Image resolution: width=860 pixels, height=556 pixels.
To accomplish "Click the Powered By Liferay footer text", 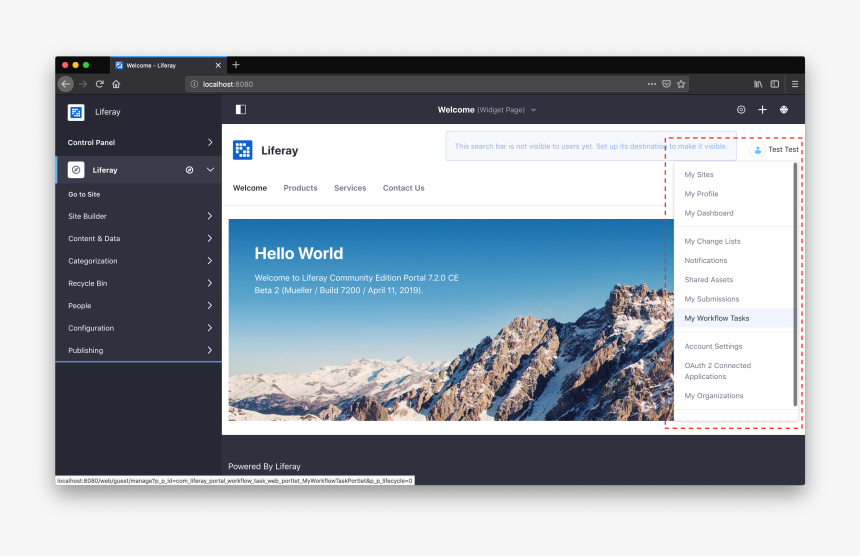I will tap(264, 466).
